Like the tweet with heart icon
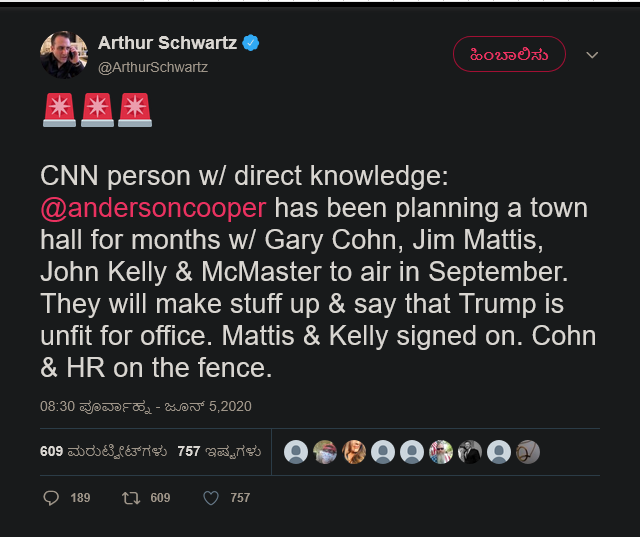 [x=210, y=497]
